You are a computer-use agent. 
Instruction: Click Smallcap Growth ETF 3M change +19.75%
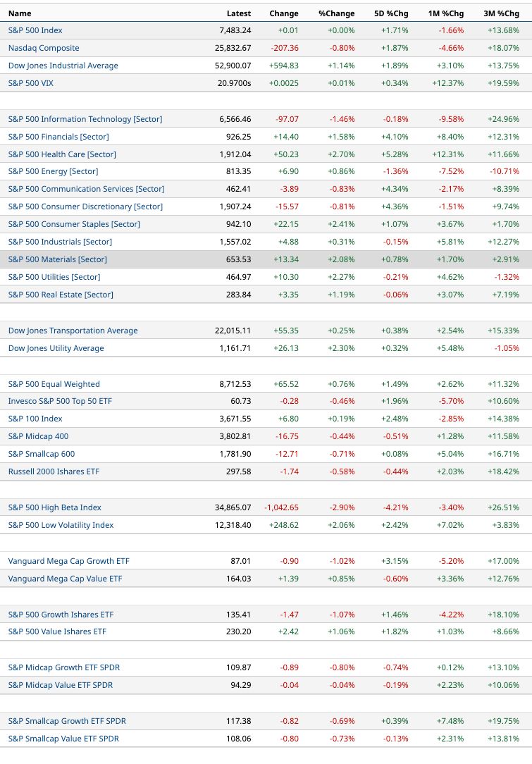point(503,720)
